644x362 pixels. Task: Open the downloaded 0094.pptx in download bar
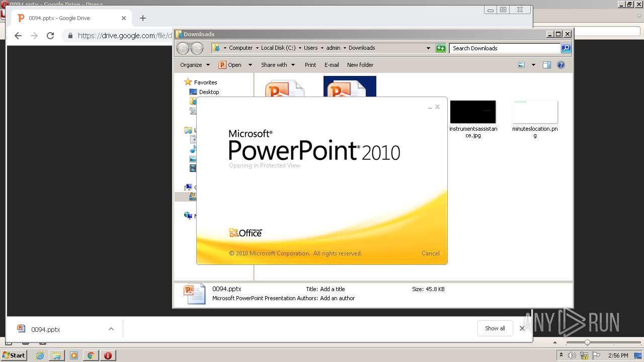tap(46, 329)
